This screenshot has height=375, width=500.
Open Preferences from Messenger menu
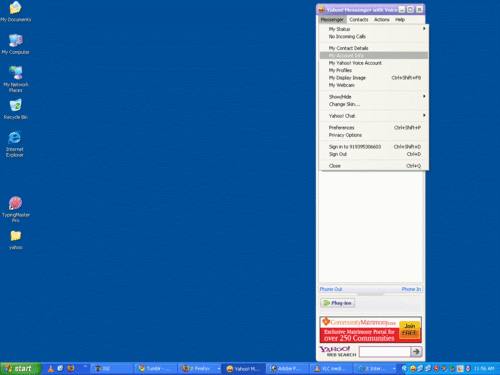point(374,128)
